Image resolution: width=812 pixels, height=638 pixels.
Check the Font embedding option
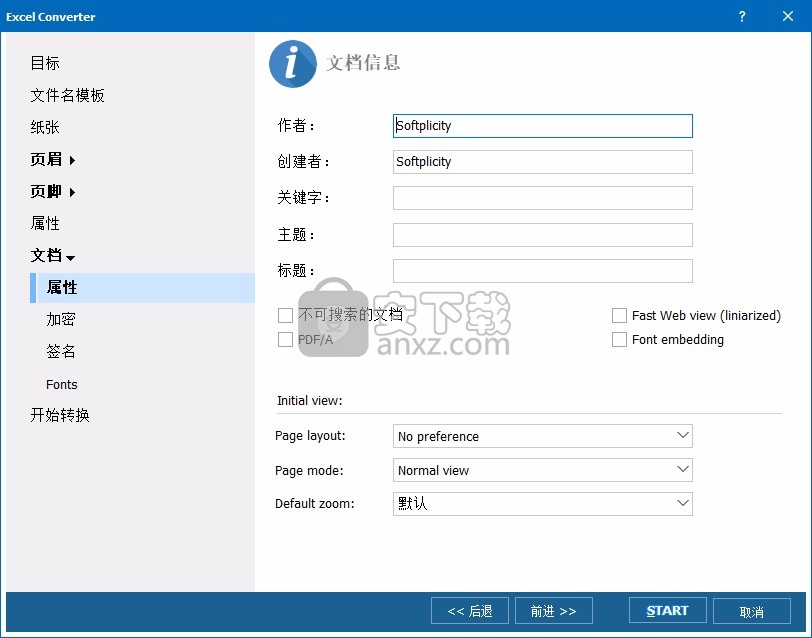coord(619,340)
